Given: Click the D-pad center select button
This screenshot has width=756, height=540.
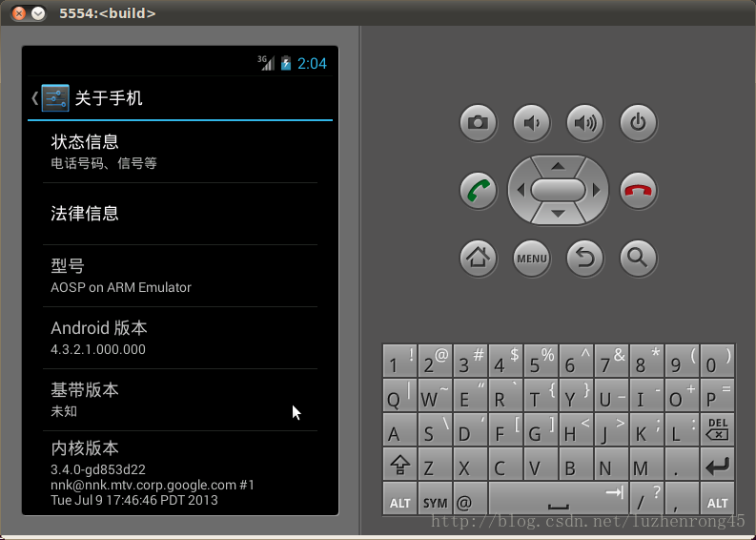Looking at the screenshot, I should click(558, 190).
